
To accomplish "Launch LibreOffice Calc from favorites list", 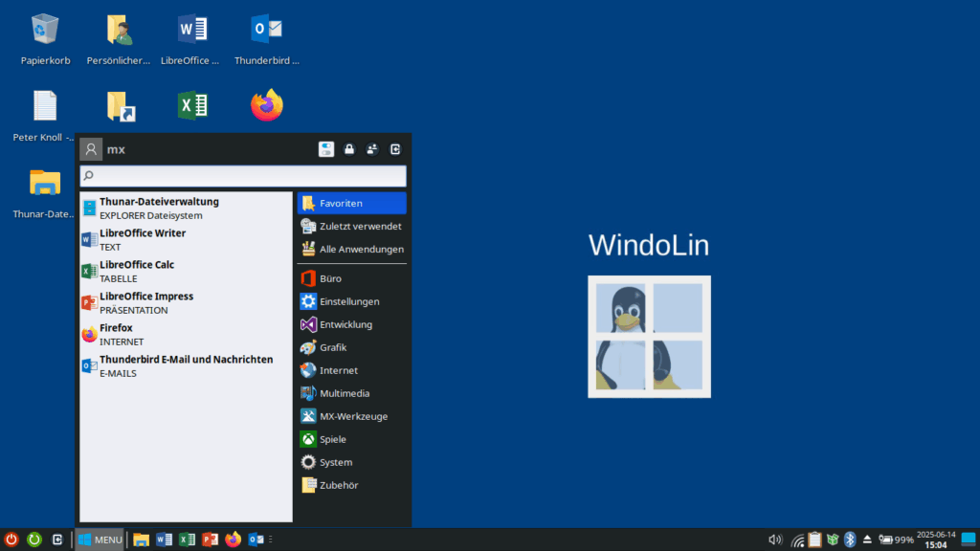I will coord(186,271).
